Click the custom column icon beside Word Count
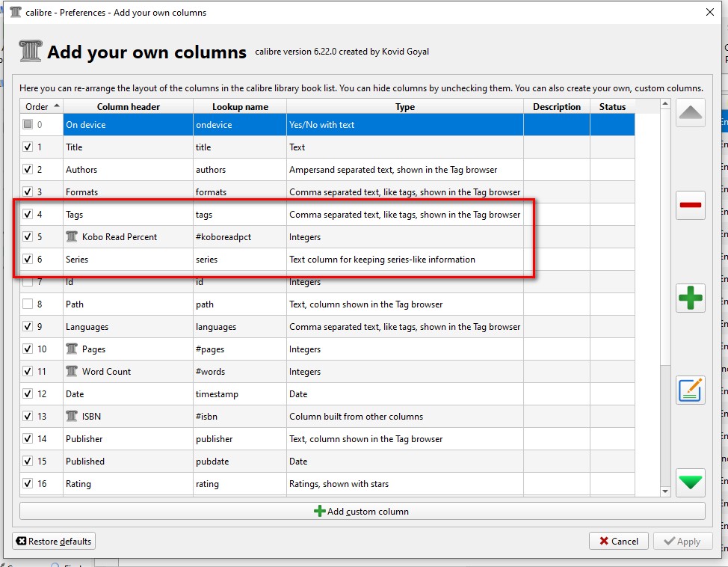This screenshot has width=728, height=567. click(72, 371)
